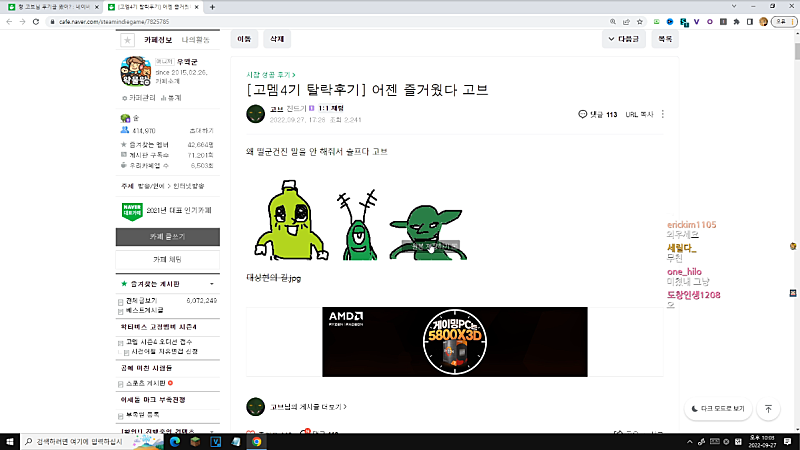Open the 고멤 시즌4 오디션 접수 board
This screenshot has width=800, height=450.
click(159, 342)
